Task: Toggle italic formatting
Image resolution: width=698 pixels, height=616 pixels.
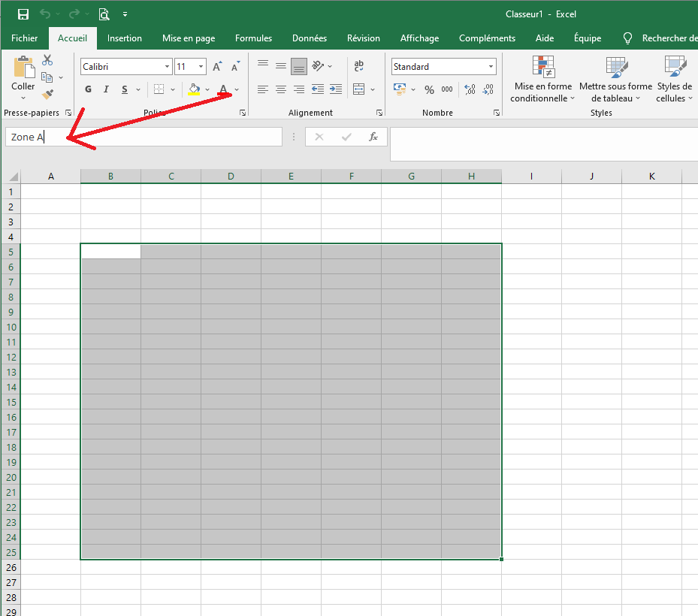Action: click(106, 89)
